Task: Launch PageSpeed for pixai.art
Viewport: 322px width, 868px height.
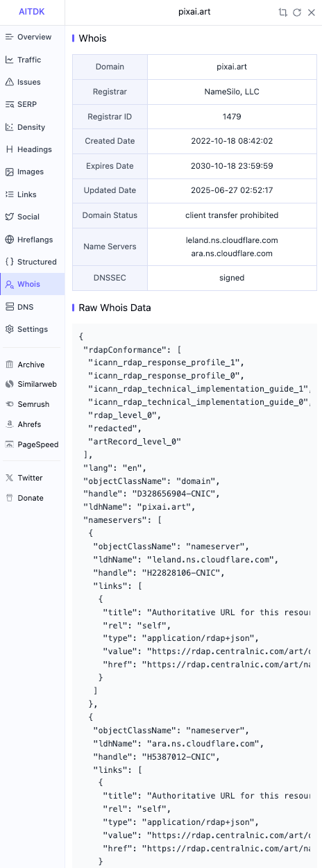Action: [32, 444]
